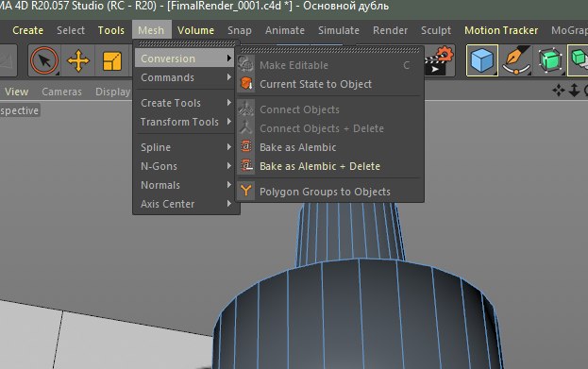Image resolution: width=588 pixels, height=369 pixels.
Task: Open the viewport Display menu
Action: [x=113, y=92]
